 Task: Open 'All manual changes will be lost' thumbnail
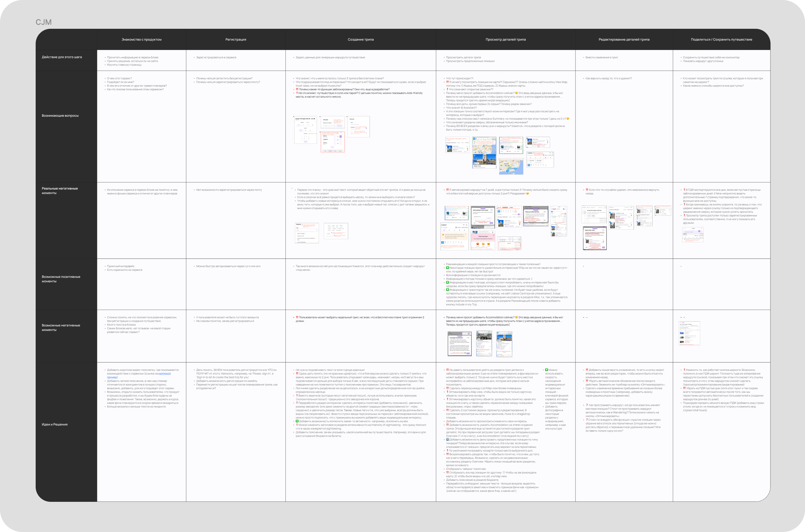pos(594,214)
